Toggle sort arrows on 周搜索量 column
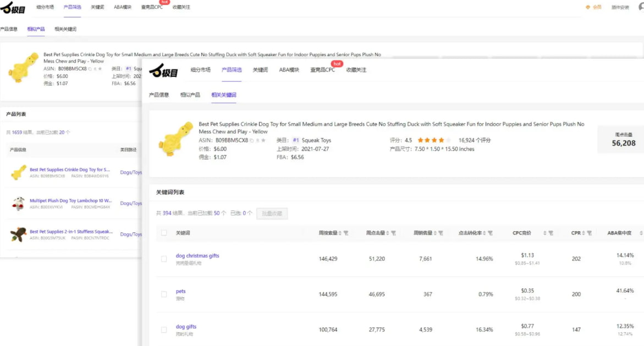This screenshot has height=346, width=644. pyautogui.click(x=340, y=233)
